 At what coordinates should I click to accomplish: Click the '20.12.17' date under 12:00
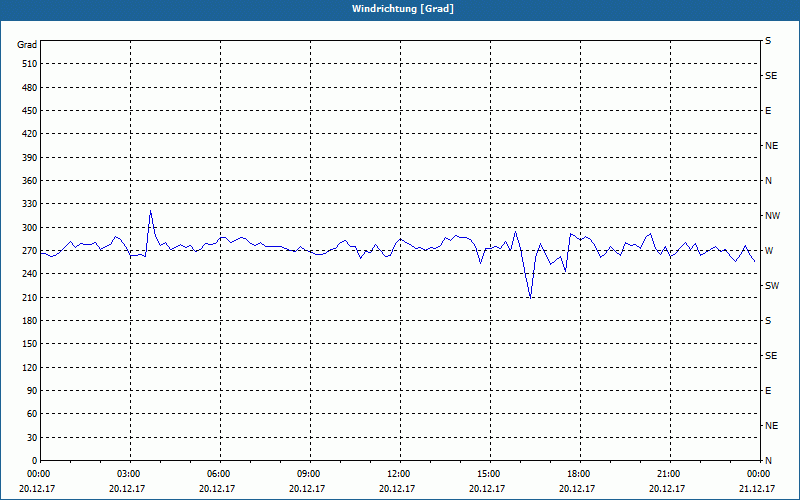point(397,489)
